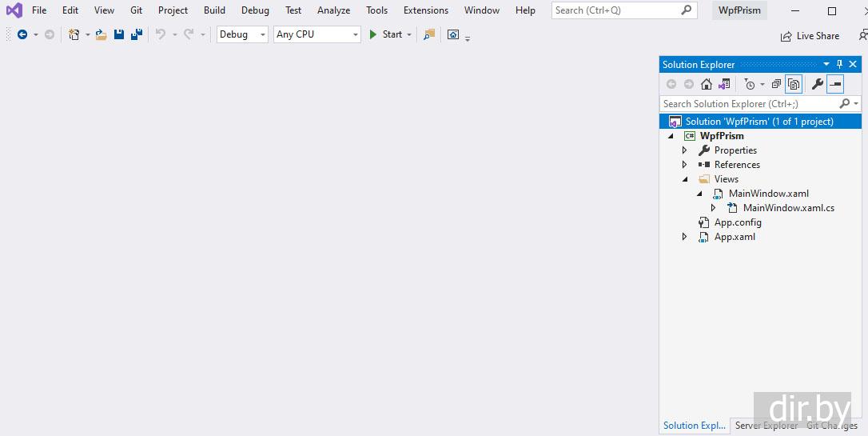Open the Start button dropdown arrow

click(x=410, y=34)
